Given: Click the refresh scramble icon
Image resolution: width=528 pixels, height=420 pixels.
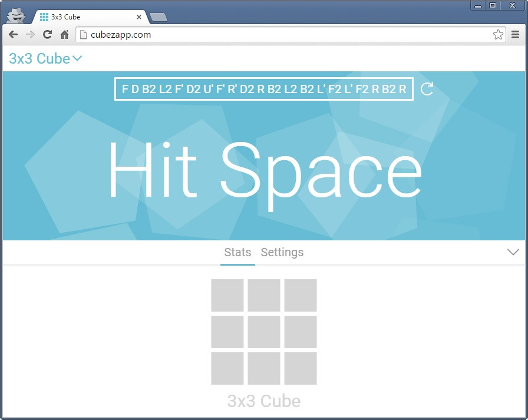Looking at the screenshot, I should 427,89.
